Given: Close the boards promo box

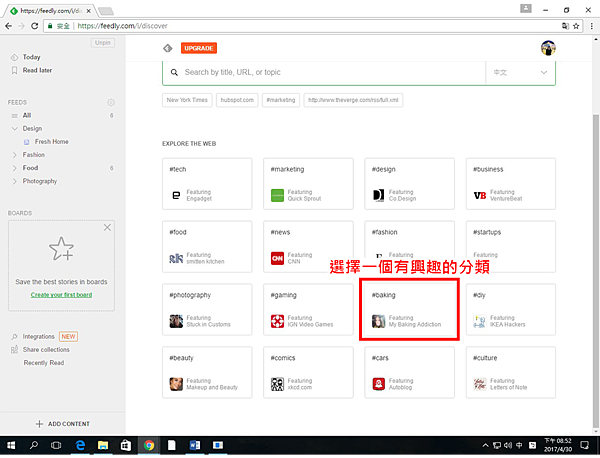Looking at the screenshot, I should (107, 228).
